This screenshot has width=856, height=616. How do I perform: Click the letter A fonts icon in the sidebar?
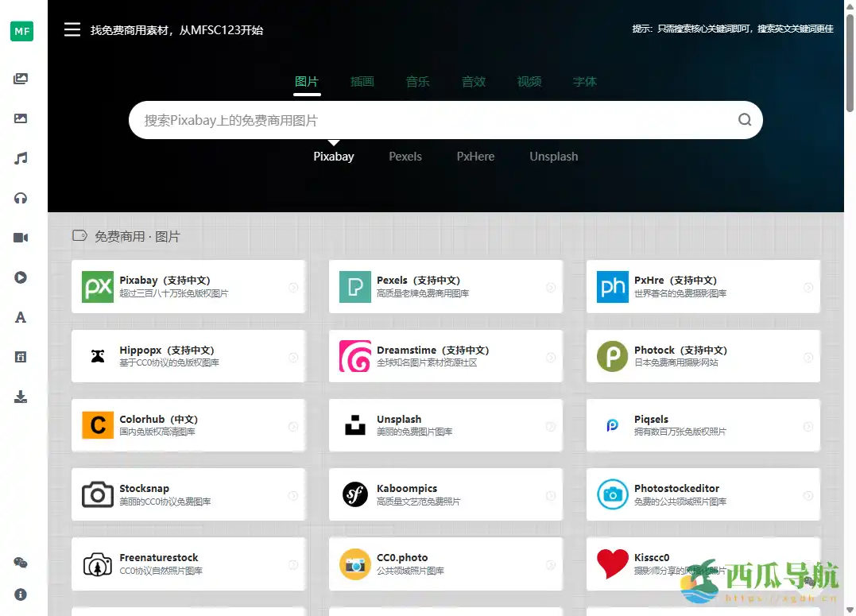pos(21,316)
